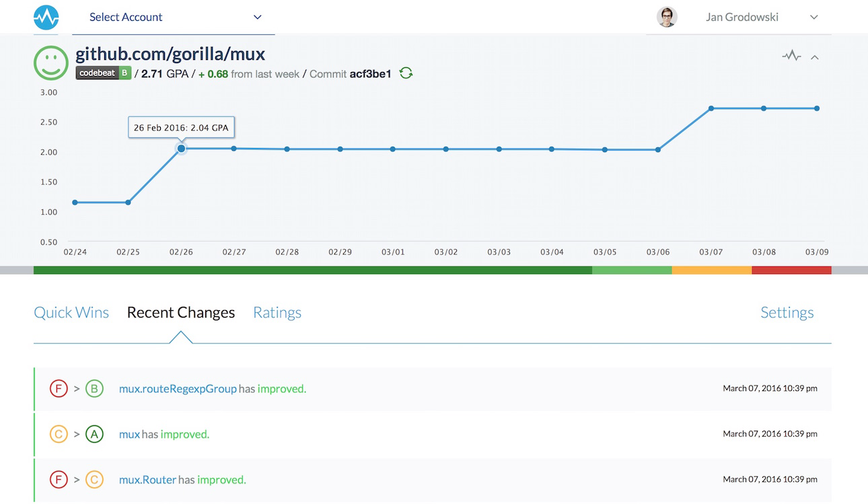This screenshot has width=868, height=504.
Task: Click the orange C grade in mux row
Action: click(x=59, y=434)
